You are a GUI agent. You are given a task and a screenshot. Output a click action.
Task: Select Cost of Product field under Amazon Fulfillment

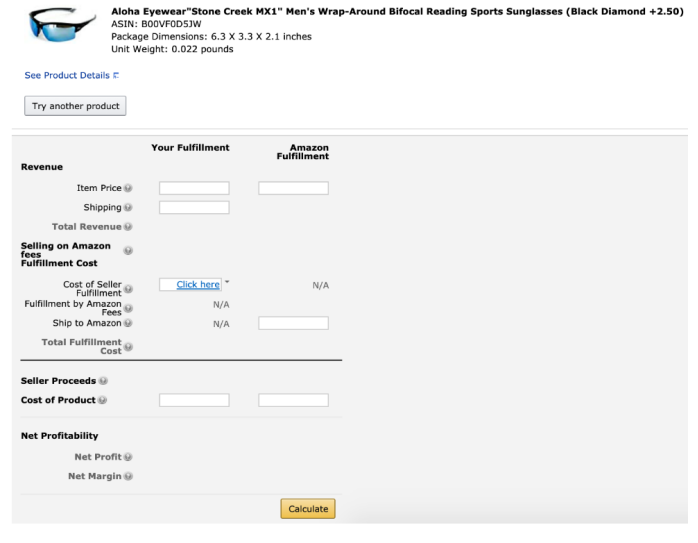[x=293, y=400]
